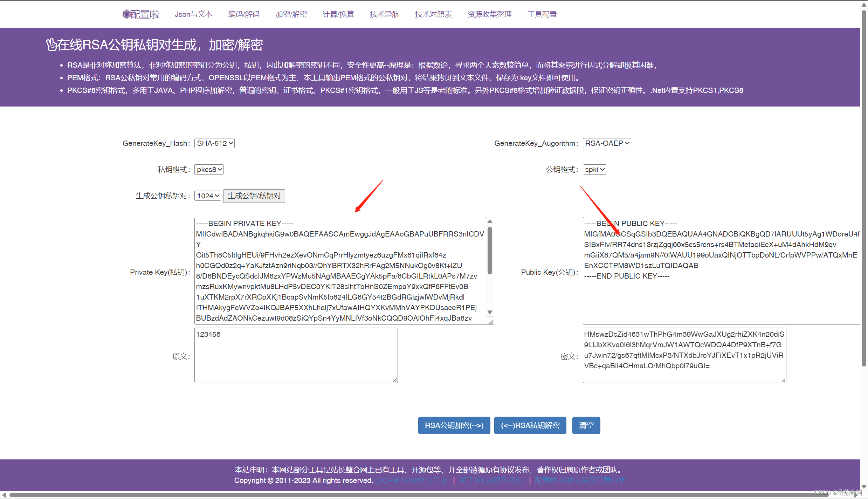
Task: Click the private key textarea scrollbar thumb
Action: coord(490,250)
